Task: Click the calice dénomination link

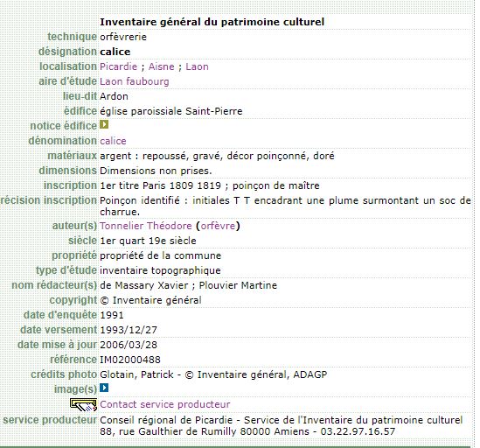Action: [113, 141]
